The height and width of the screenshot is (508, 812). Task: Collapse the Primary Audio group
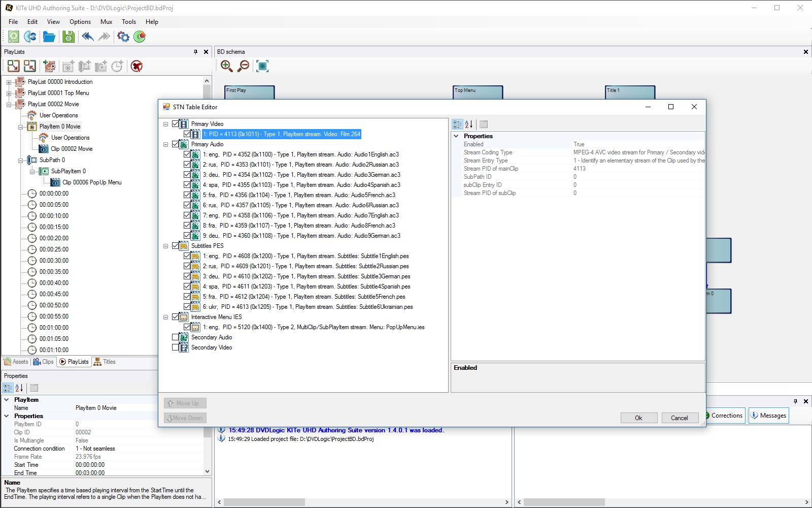click(165, 144)
